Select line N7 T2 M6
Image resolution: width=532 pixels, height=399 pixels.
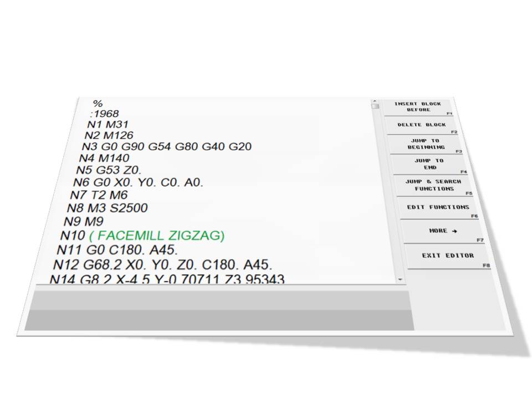point(99,195)
